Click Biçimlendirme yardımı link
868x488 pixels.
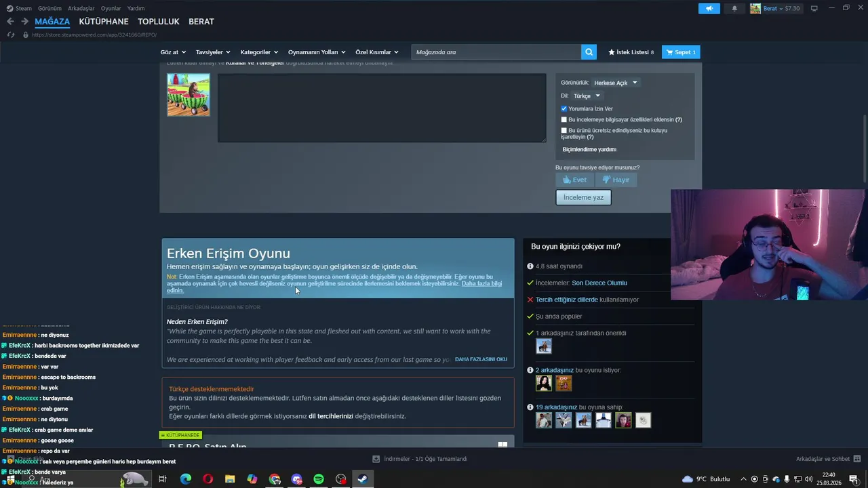[589, 149]
